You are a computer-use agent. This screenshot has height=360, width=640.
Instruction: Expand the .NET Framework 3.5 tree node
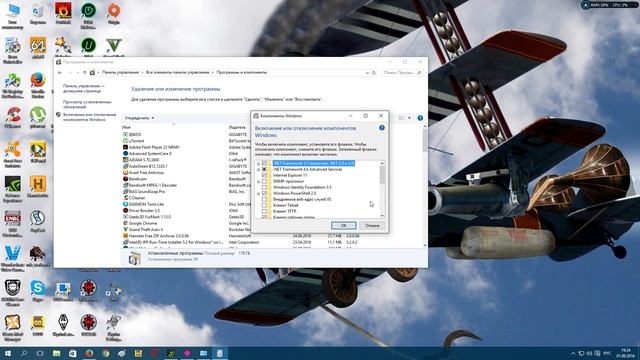(x=258, y=163)
